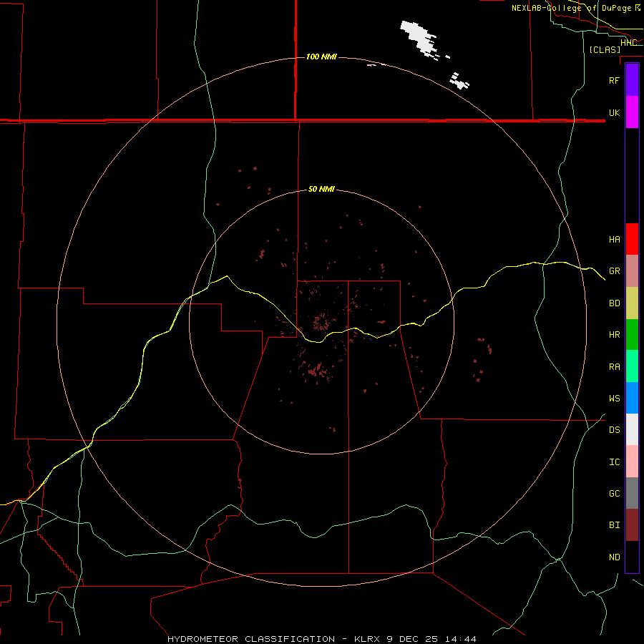
Task: Click the small white echo near 100 NMI ring
Action: [x=459, y=81]
